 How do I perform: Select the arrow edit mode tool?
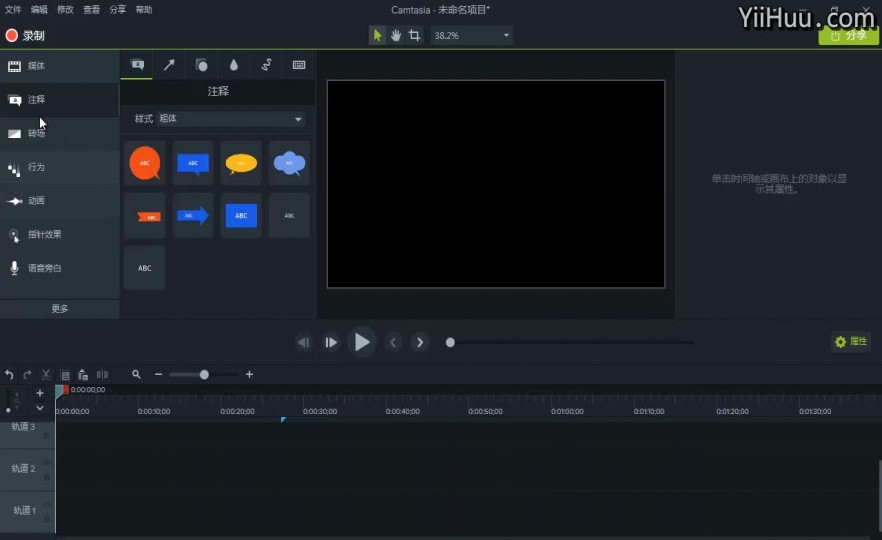(377, 35)
